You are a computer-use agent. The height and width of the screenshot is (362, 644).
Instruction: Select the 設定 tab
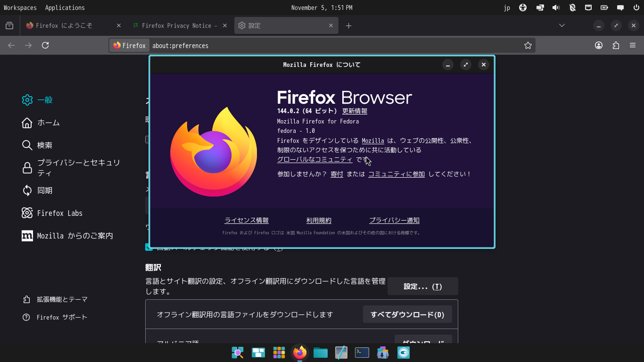pos(286,25)
